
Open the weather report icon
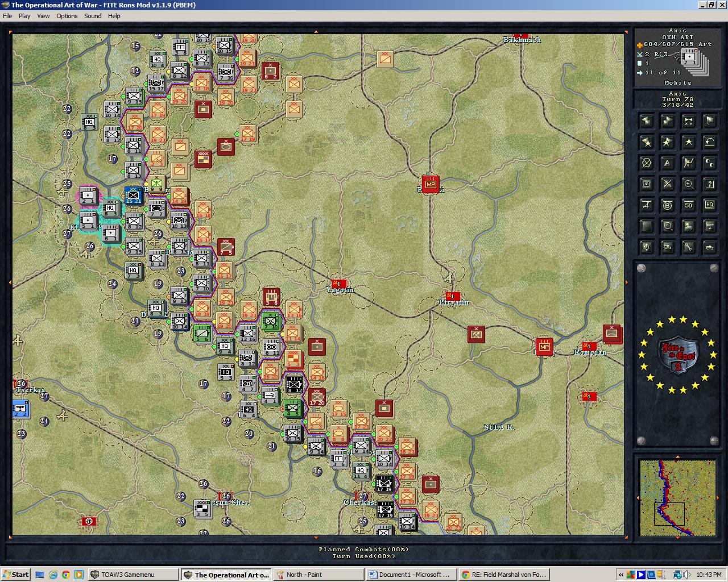click(688, 226)
